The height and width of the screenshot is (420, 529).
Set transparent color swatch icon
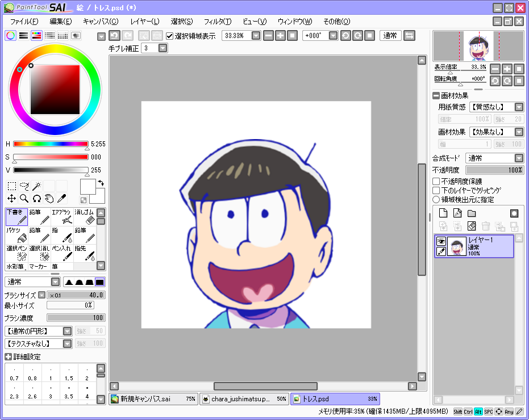click(84, 200)
